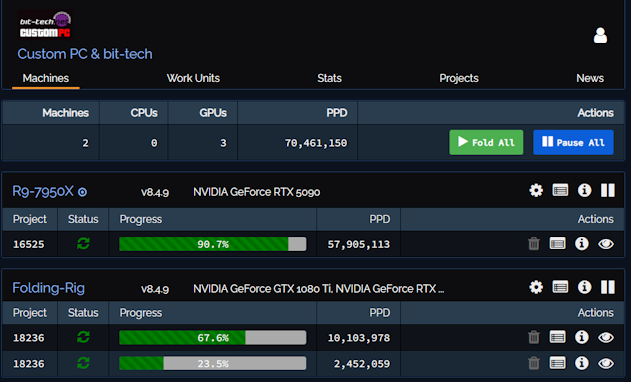The height and width of the screenshot is (382, 631).
Task: Switch to the Work Units tab
Action: tap(193, 78)
